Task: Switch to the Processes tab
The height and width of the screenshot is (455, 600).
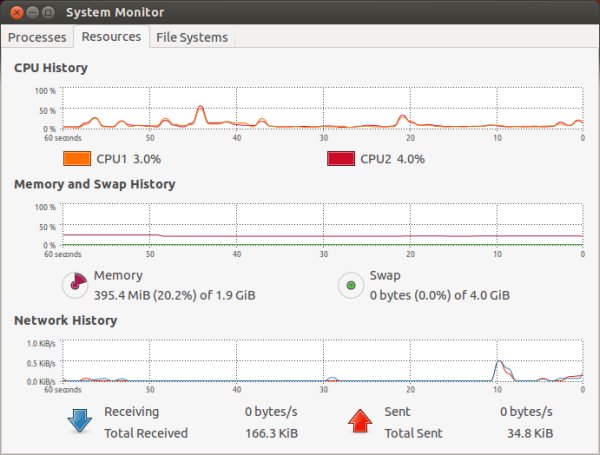Action: [x=39, y=37]
